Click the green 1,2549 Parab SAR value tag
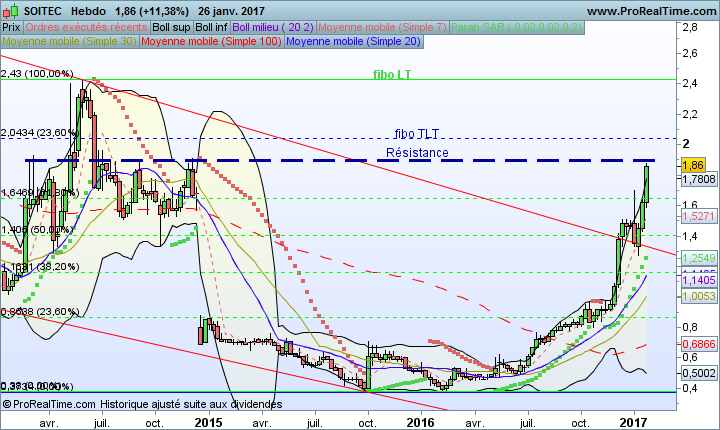The image size is (720, 430). coord(699,258)
